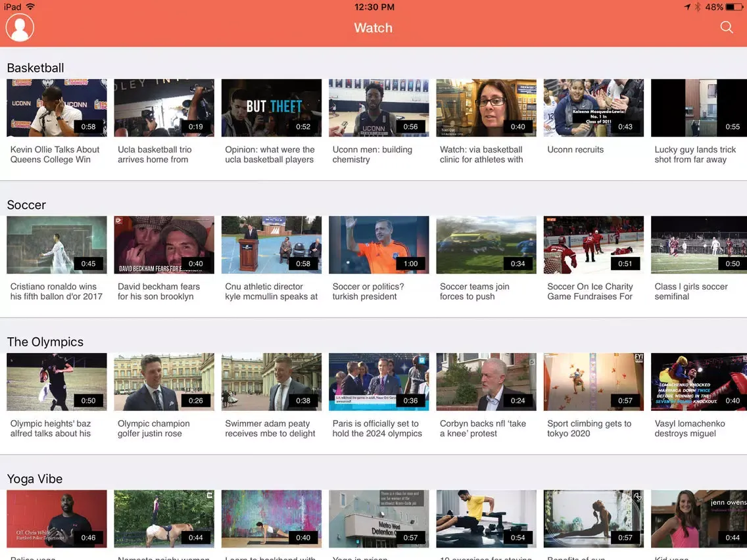747x560 pixels.
Task: Tap the Watch page title
Action: tap(373, 28)
